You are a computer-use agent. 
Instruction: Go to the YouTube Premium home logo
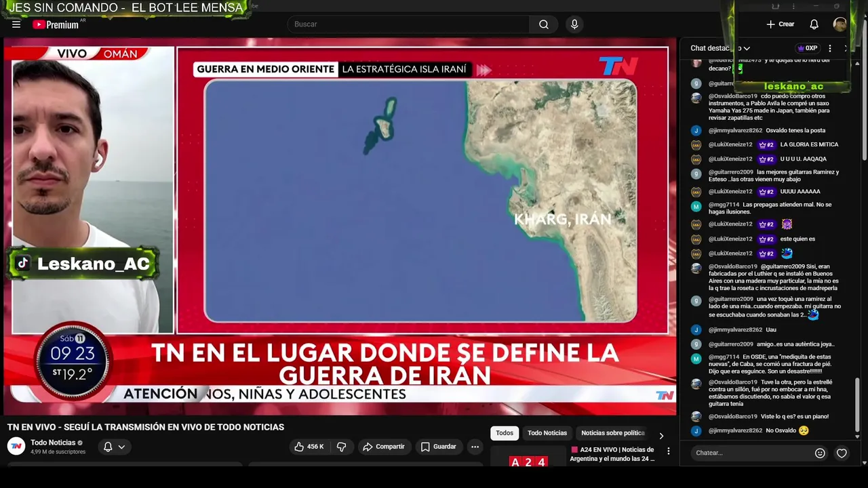(x=56, y=24)
